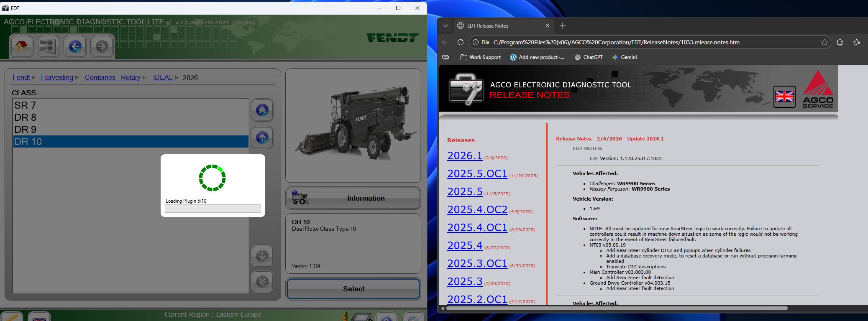Select DR 9 in the CLASS list
This screenshot has width=868, height=321.
pos(131,130)
